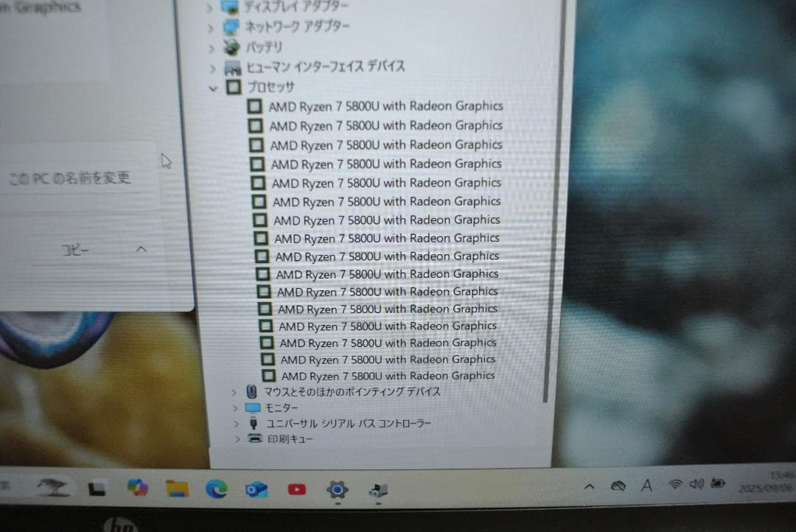The height and width of the screenshot is (532, 796).
Task: Click the コピー copy button
Action: [74, 250]
